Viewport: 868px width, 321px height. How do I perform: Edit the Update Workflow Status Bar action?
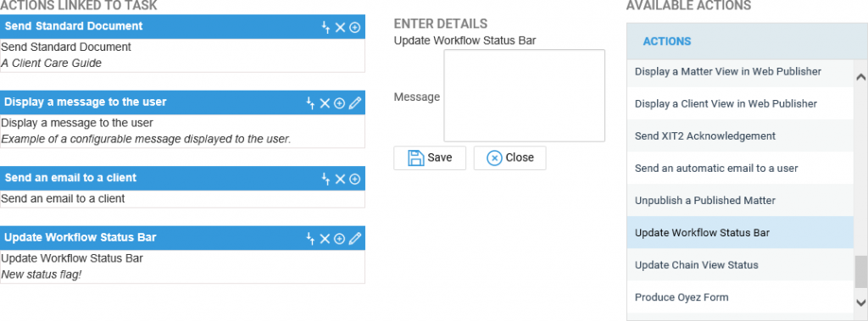(355, 238)
